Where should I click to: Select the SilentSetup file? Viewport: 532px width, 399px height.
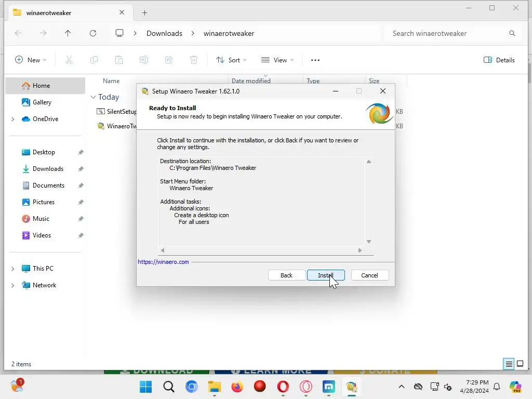tap(116, 112)
